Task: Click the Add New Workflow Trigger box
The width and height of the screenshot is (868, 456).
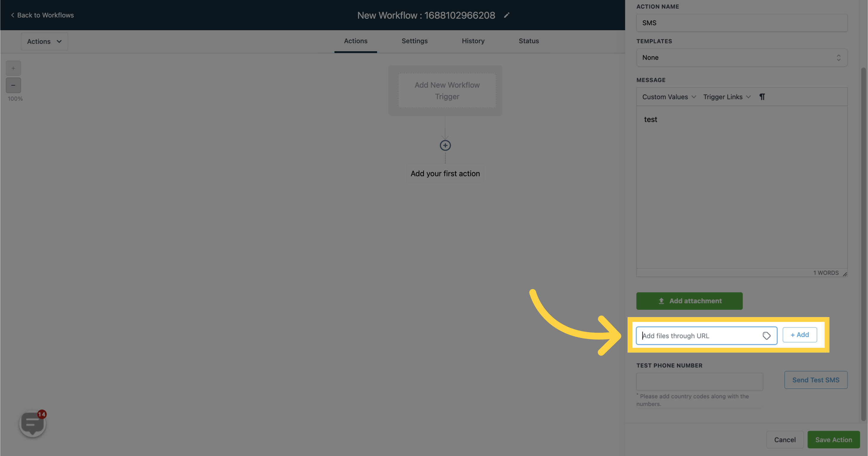Action: [x=447, y=90]
